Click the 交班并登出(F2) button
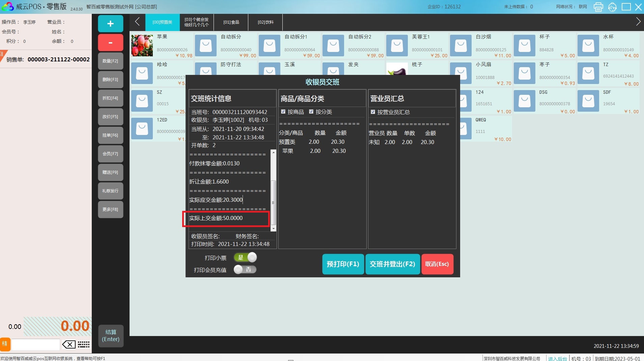The height and width of the screenshot is (361, 644). [392, 264]
